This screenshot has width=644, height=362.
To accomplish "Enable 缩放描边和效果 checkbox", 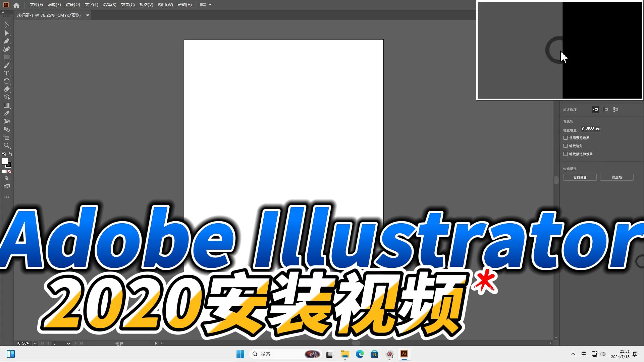I will point(566,154).
